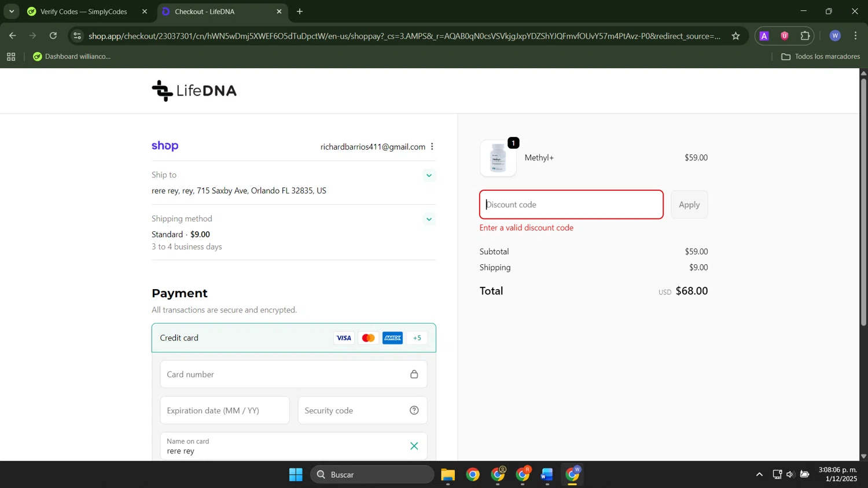868x488 pixels.
Task: Clear the Name on card field
Action: [x=414, y=446]
